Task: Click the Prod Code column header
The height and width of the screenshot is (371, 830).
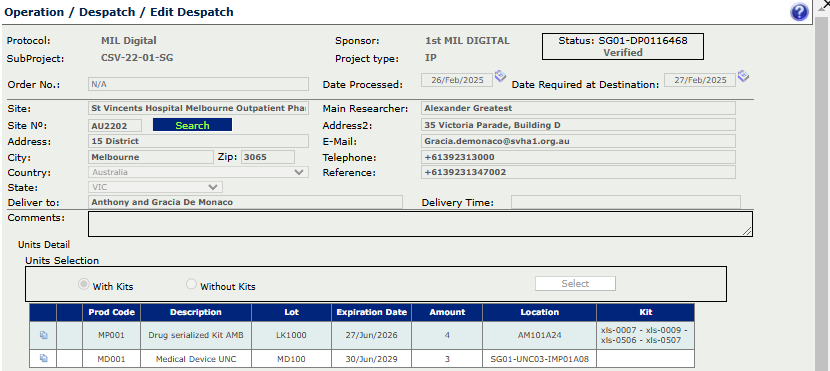Action: coord(112,312)
